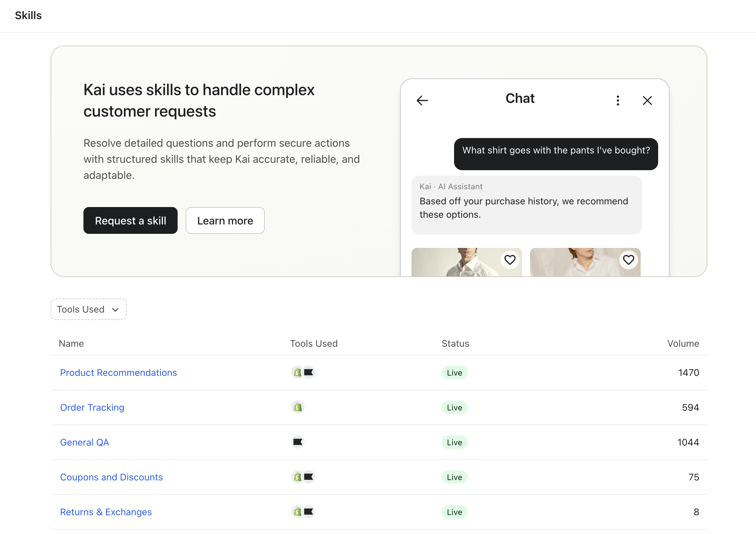Open the Coupons and Discounts skill
This screenshot has width=756, height=534.
(x=111, y=477)
